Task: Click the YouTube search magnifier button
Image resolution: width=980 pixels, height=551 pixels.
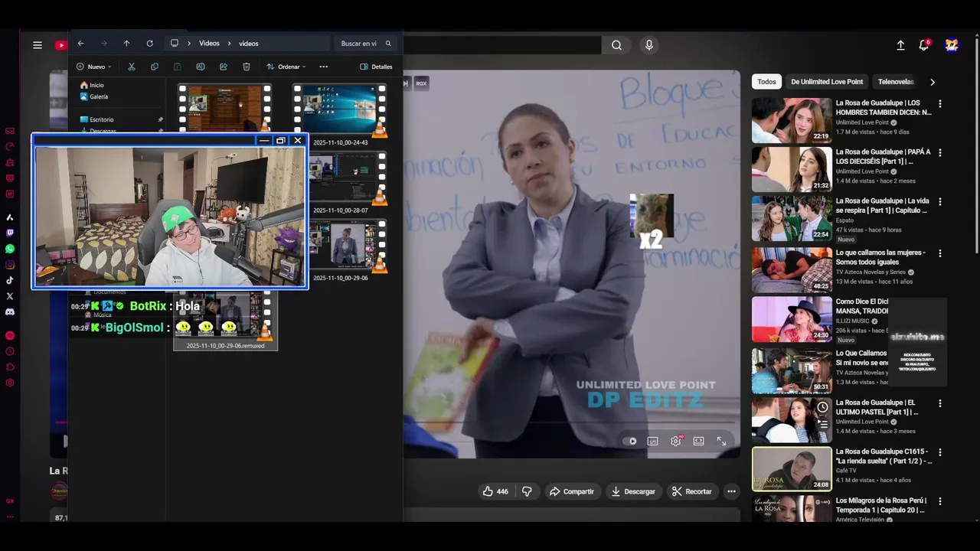Action: click(x=616, y=45)
